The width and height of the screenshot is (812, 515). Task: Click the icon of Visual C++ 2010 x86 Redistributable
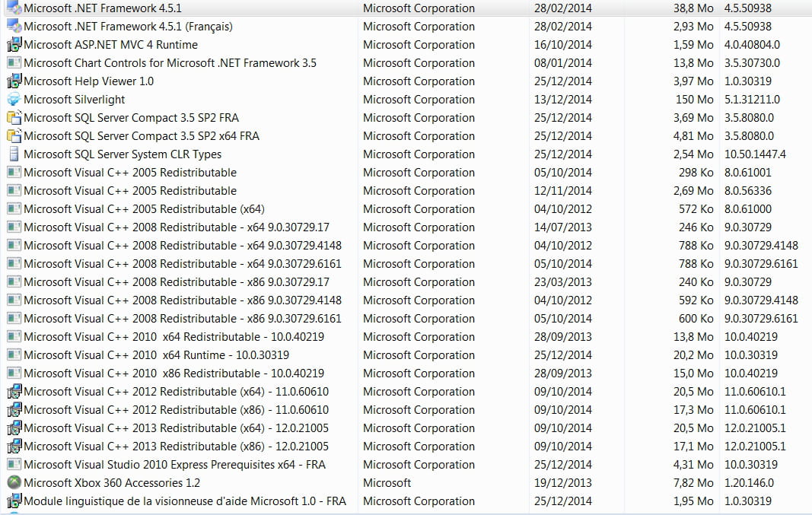[x=14, y=373]
